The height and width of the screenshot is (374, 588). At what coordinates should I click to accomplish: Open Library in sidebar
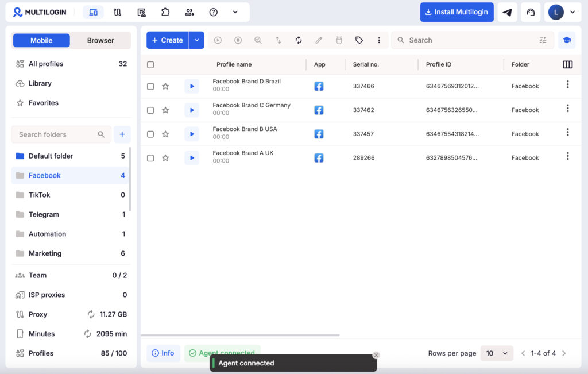coord(71,83)
